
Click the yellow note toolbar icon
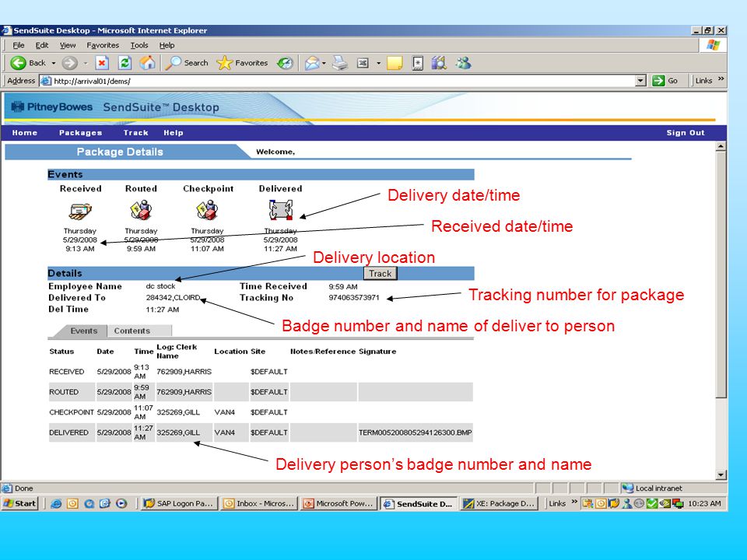[x=395, y=63]
